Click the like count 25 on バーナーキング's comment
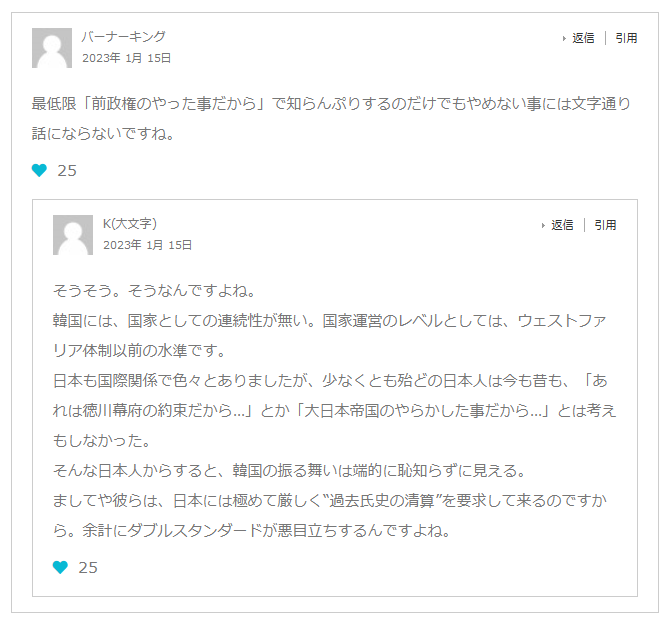 (67, 171)
